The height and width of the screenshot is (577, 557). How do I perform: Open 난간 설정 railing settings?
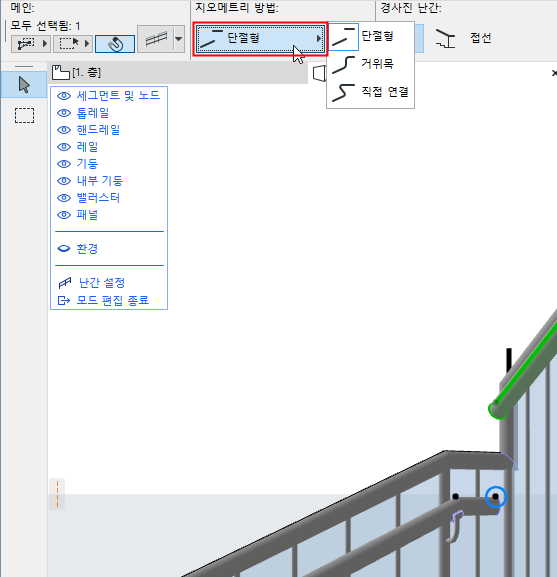click(102, 283)
